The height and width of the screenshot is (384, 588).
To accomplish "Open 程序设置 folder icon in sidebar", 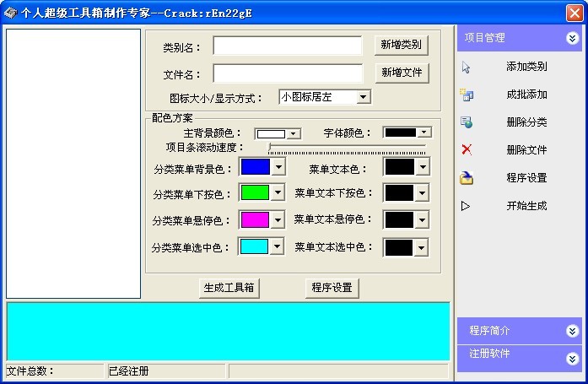I will point(467,178).
